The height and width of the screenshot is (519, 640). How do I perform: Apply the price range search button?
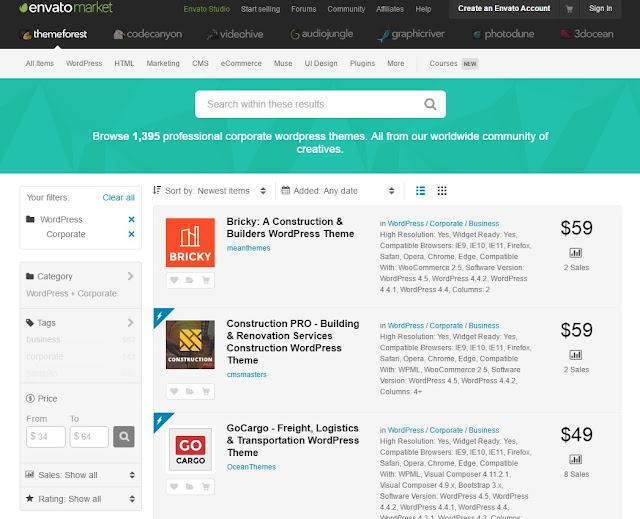click(124, 437)
